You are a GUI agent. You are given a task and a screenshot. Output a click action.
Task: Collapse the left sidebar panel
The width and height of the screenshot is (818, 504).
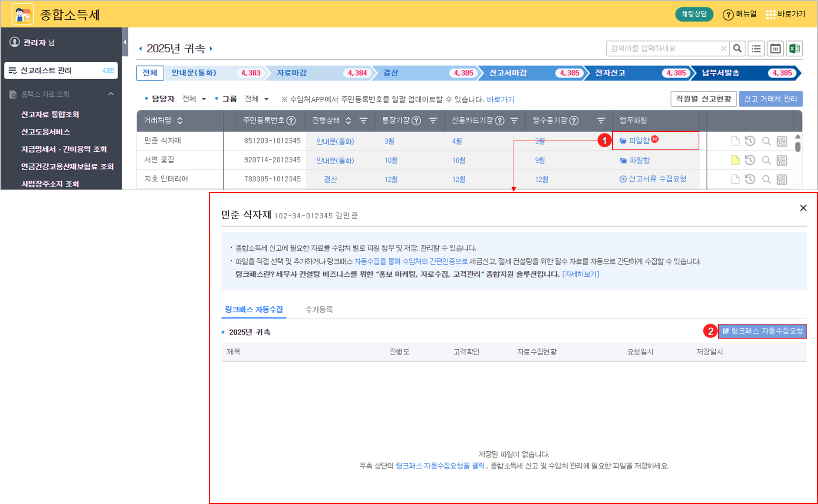point(125,42)
